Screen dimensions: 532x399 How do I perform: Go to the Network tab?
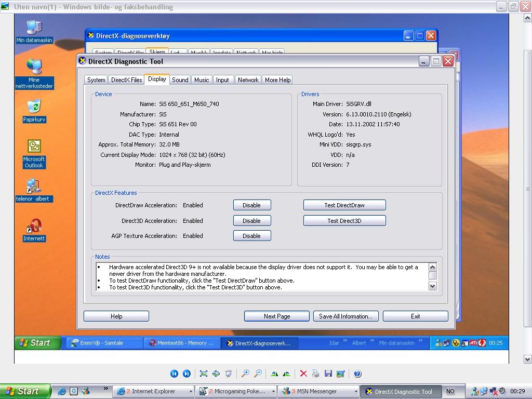point(248,79)
